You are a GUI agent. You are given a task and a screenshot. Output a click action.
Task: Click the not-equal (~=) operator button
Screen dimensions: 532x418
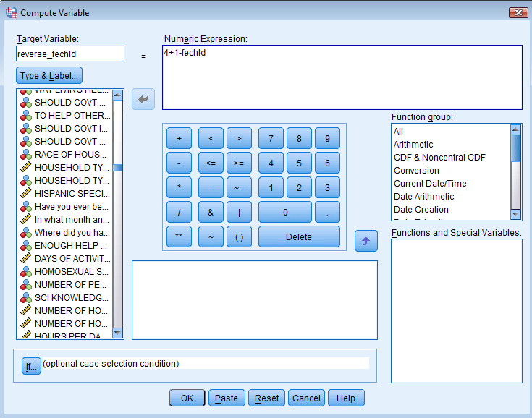pos(239,187)
